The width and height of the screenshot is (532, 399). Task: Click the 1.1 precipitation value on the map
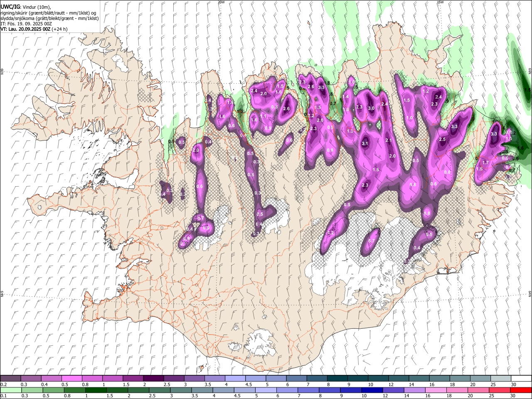point(264,116)
